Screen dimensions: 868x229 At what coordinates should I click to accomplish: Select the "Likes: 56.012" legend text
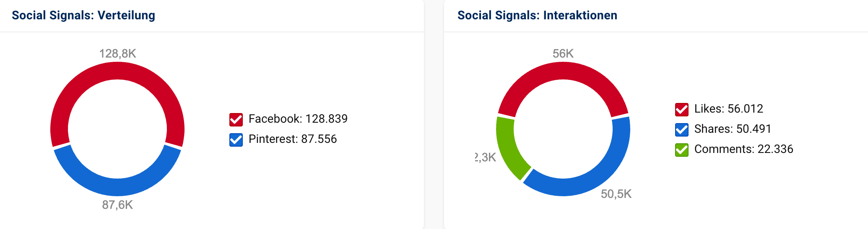click(728, 109)
